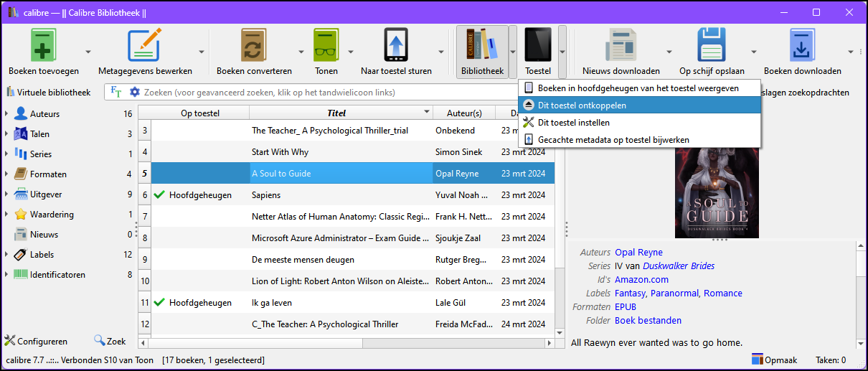Expand the Identificatoren tree node
868x371 pixels.
6,274
